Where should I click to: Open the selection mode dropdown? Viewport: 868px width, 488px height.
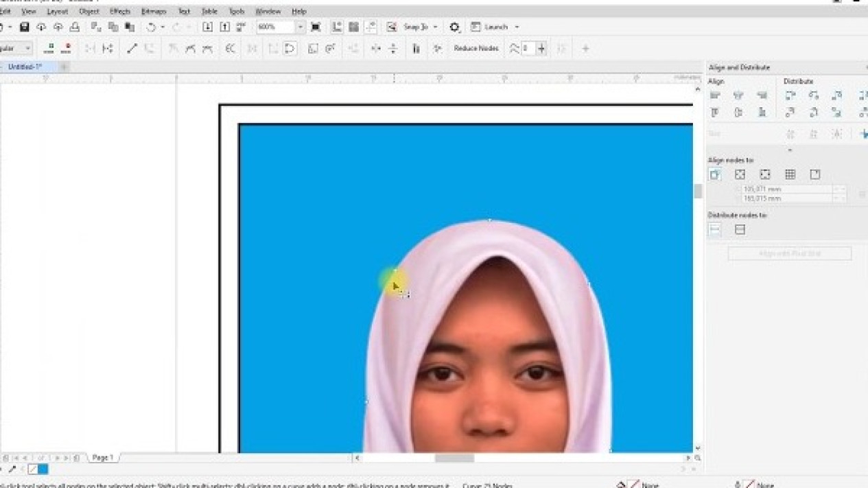[x=27, y=48]
